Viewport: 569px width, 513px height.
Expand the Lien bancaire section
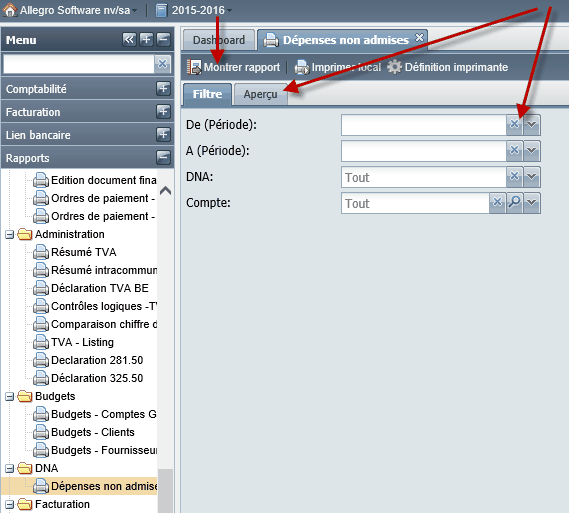click(163, 135)
